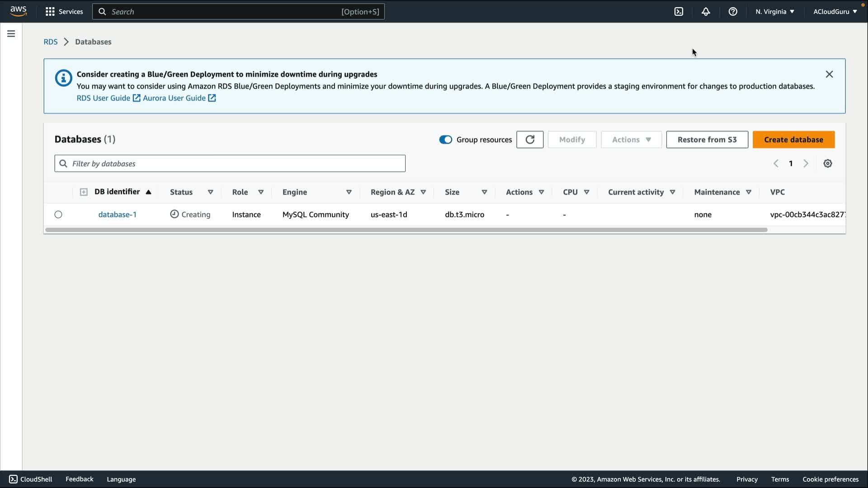The image size is (868, 488).
Task: Expand all rows via DB identifier plus box
Action: click(84, 192)
